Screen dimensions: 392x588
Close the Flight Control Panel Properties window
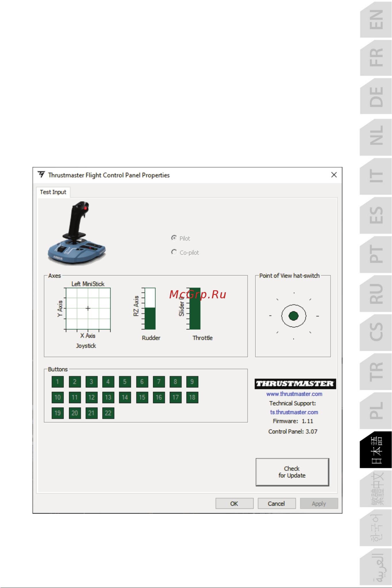[334, 175]
